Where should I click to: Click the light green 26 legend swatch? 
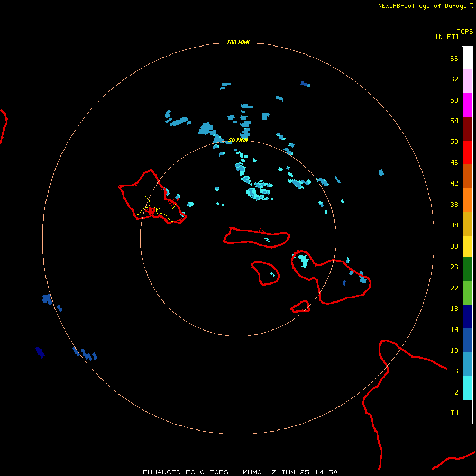pos(467,293)
